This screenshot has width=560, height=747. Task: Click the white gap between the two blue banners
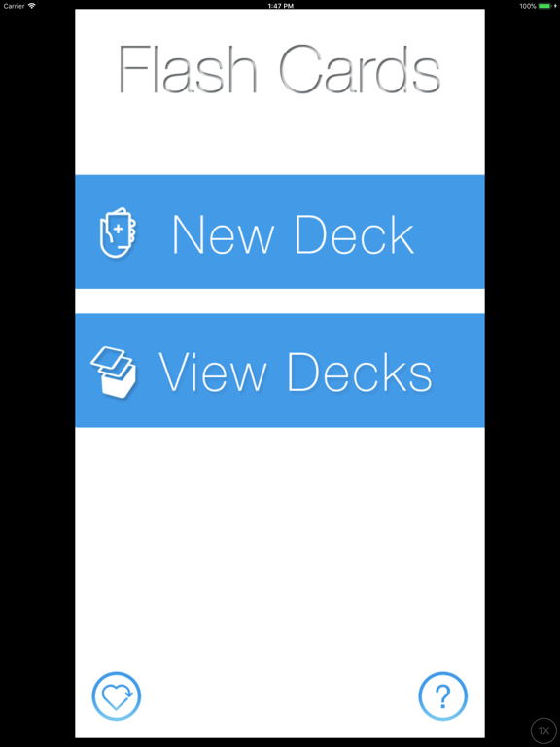[x=280, y=302]
